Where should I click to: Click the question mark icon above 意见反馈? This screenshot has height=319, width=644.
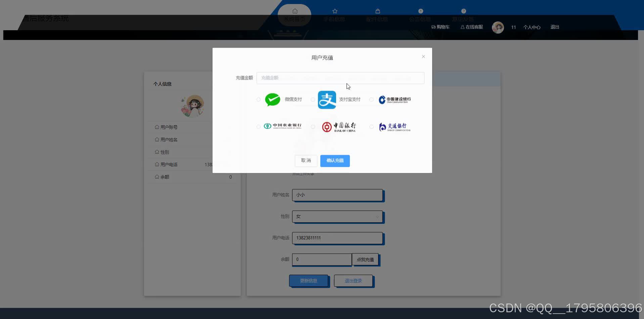click(464, 11)
